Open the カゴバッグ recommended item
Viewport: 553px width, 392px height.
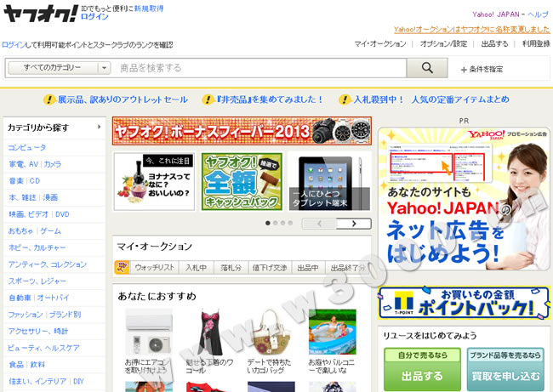[271, 342]
